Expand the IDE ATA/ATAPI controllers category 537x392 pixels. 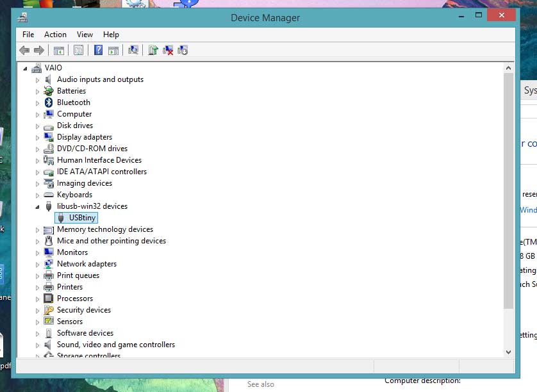[37, 172]
